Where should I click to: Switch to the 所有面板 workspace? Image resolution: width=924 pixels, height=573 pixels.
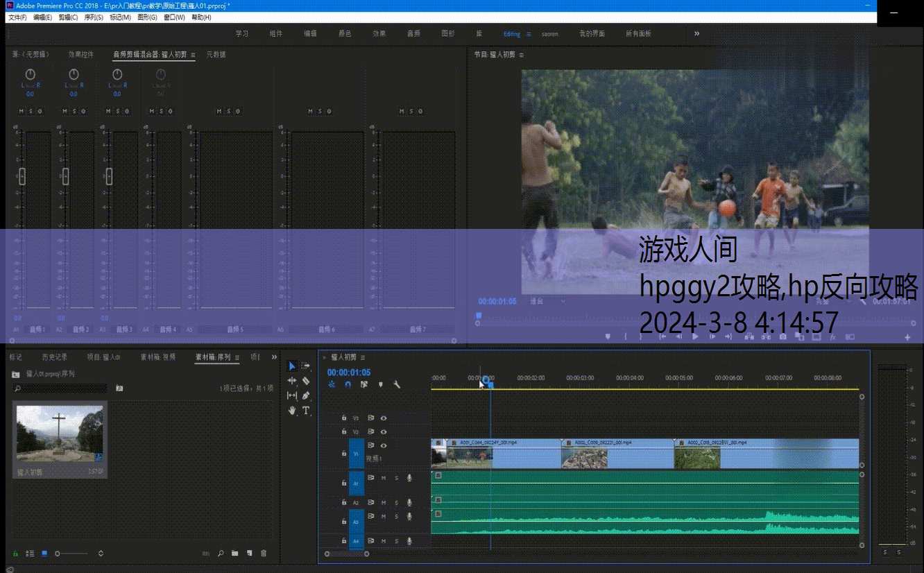(x=638, y=33)
